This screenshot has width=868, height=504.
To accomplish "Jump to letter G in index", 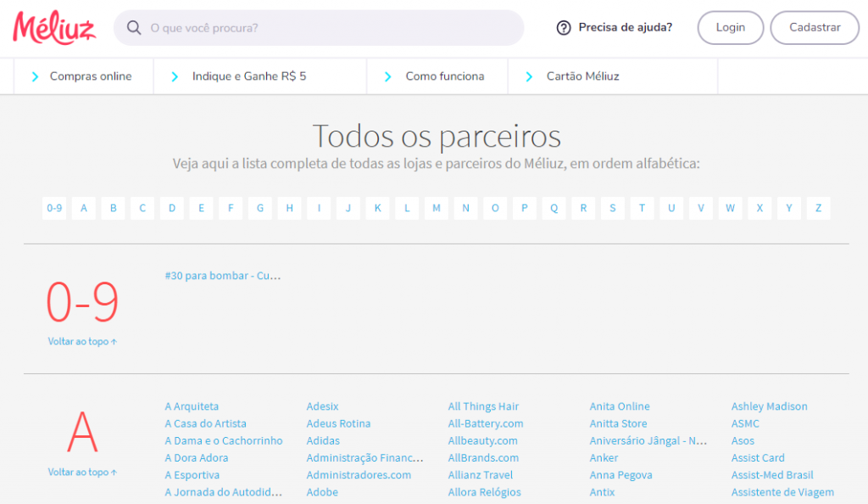I will click(x=259, y=208).
